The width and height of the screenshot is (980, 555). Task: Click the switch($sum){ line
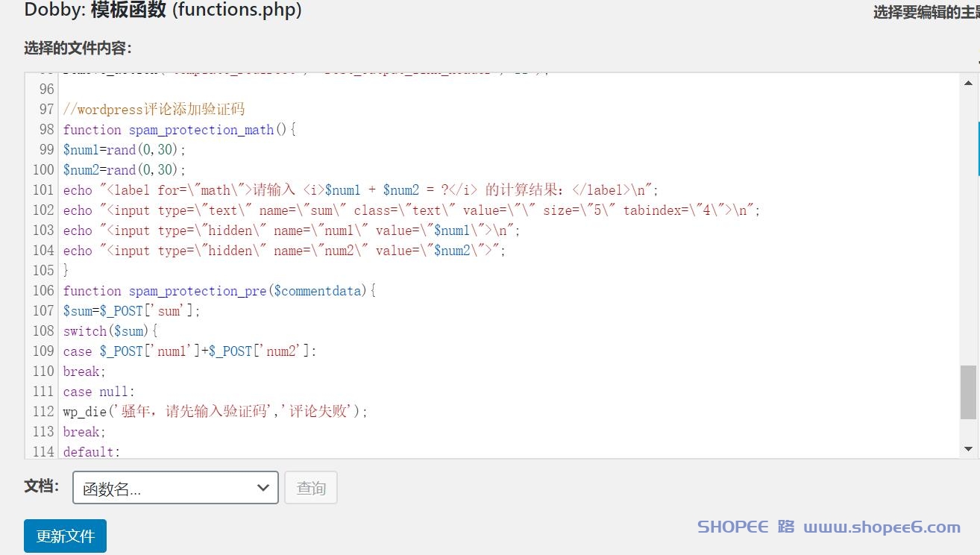click(110, 330)
